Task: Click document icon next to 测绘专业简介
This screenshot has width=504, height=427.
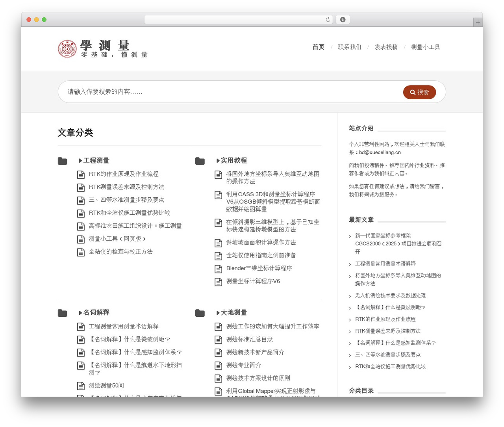Action: (218, 366)
